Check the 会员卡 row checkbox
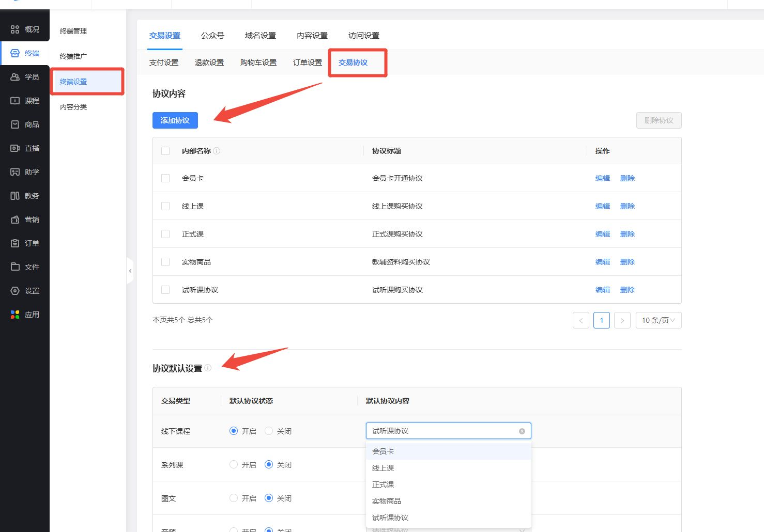The image size is (764, 532). coord(165,178)
